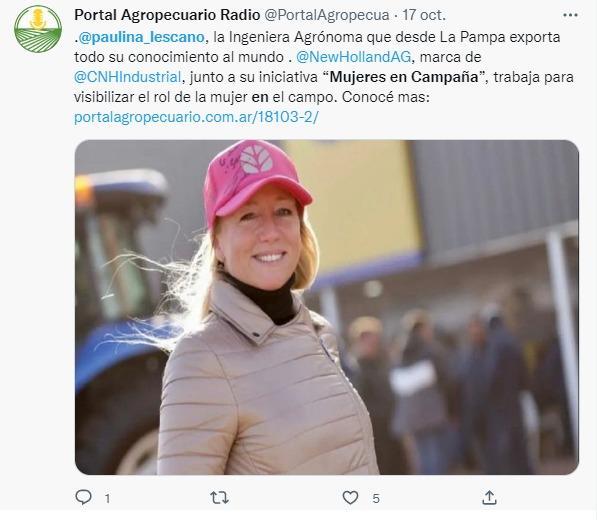This screenshot has width=597, height=520.
Task: Enlarge the photo of the woman in the pink cap
Action: click(x=327, y=307)
